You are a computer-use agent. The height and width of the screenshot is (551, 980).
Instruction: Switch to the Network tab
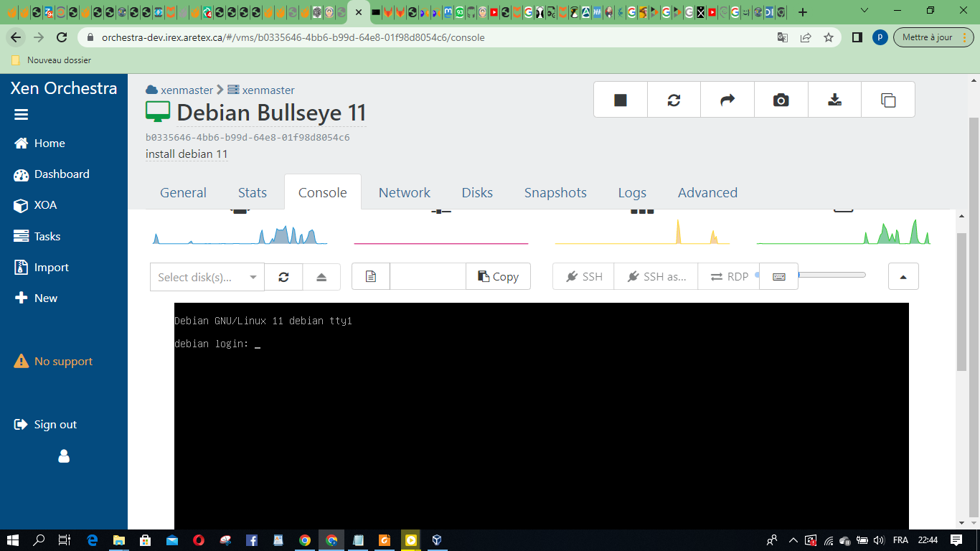pos(405,192)
